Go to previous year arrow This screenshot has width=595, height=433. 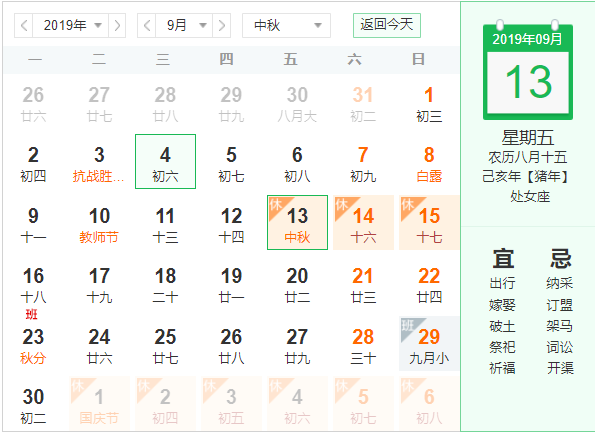24,25
